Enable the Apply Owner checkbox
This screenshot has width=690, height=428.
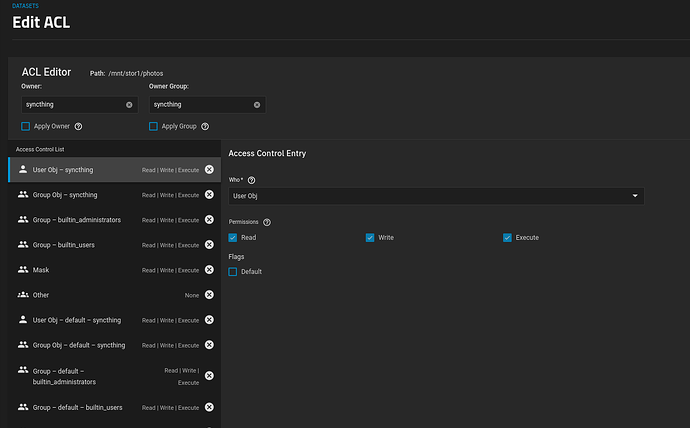click(x=26, y=126)
